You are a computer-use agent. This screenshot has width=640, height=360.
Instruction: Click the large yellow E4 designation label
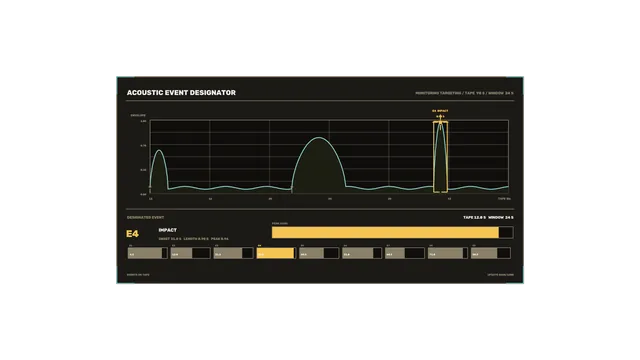pos(132,234)
